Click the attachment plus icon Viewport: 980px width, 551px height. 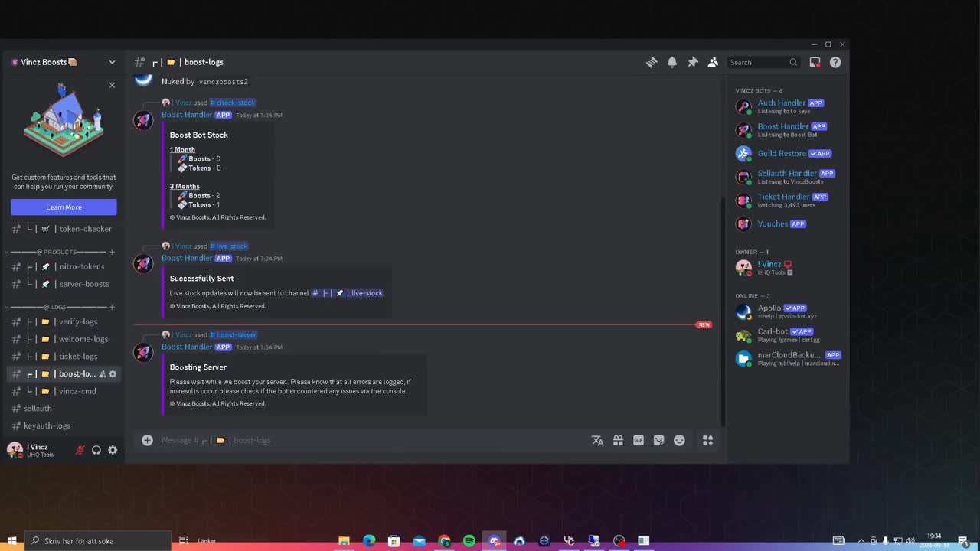(x=147, y=440)
